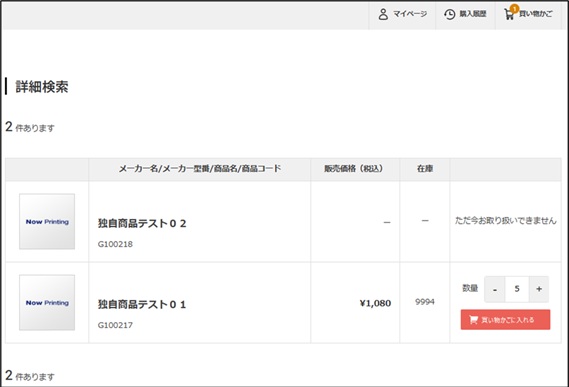Increase quantity with plus button
The height and width of the screenshot is (387, 569).
[x=539, y=289]
